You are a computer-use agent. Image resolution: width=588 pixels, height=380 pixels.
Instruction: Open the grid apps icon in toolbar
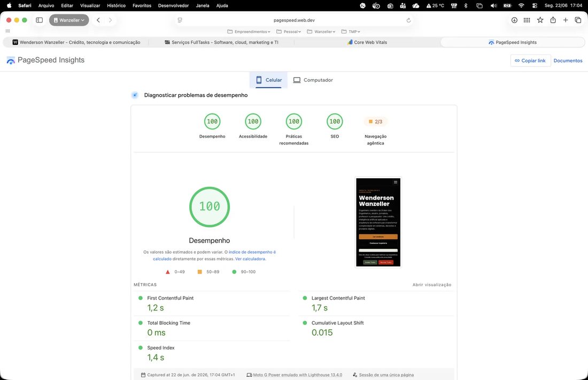(527, 20)
